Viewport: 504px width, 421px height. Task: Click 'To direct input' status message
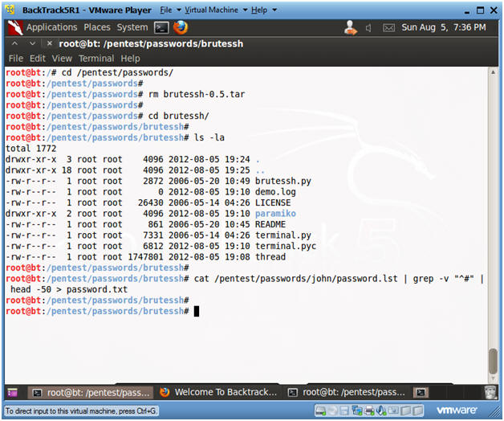[x=81, y=411]
